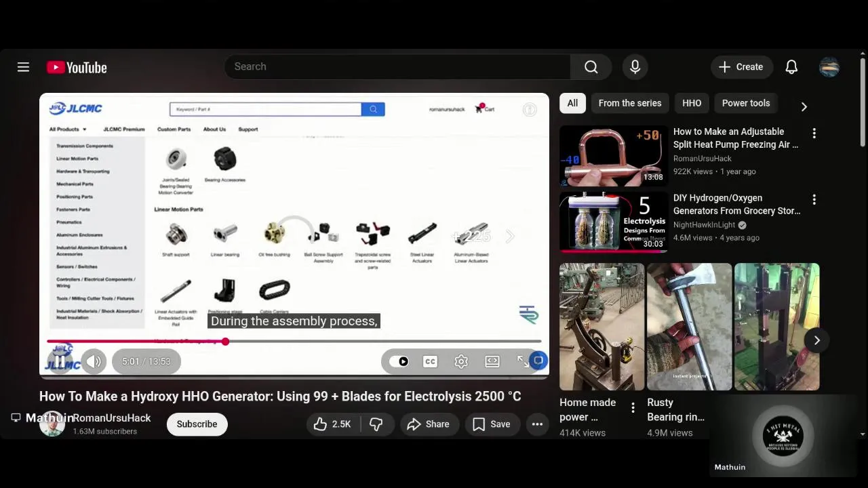The image size is (868, 488).
Task: Click the magnifier search button
Action: pos(591,66)
